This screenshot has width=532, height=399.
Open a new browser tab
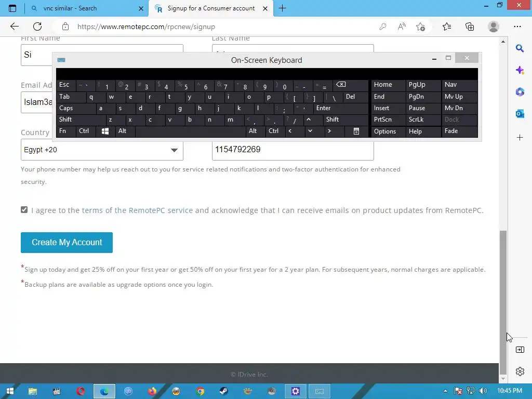tap(282, 8)
